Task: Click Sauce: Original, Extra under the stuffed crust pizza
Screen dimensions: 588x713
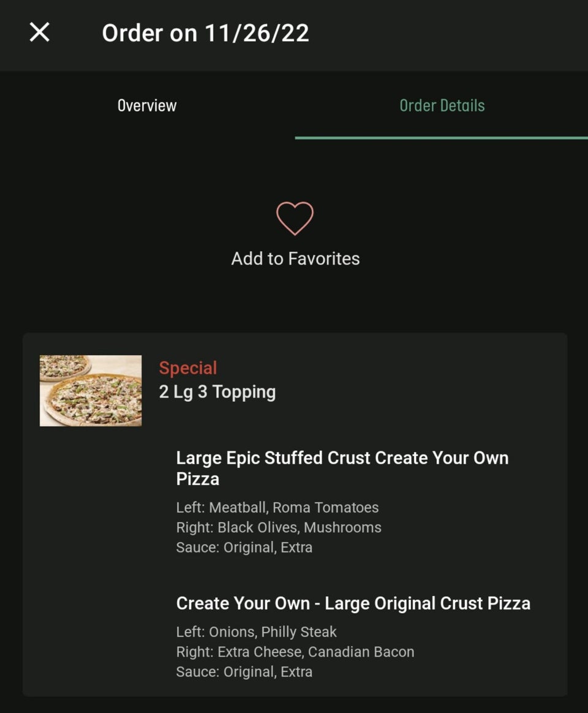Action: coord(244,547)
